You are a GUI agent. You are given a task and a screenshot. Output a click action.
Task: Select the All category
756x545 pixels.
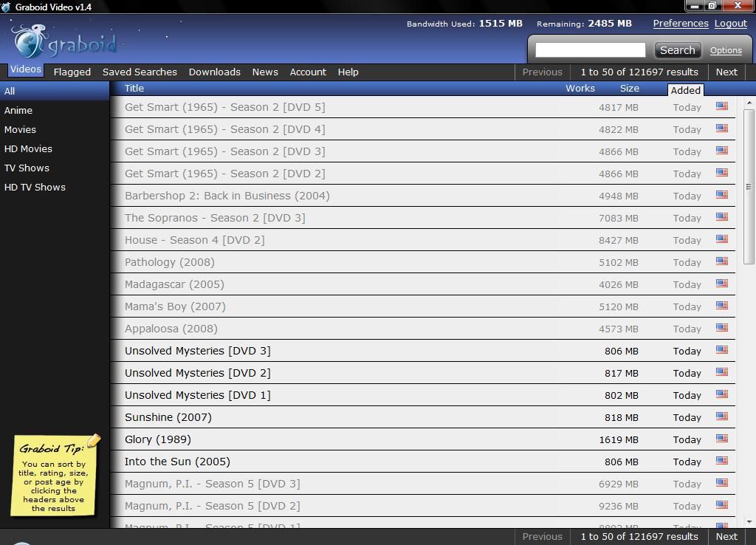(x=55, y=91)
